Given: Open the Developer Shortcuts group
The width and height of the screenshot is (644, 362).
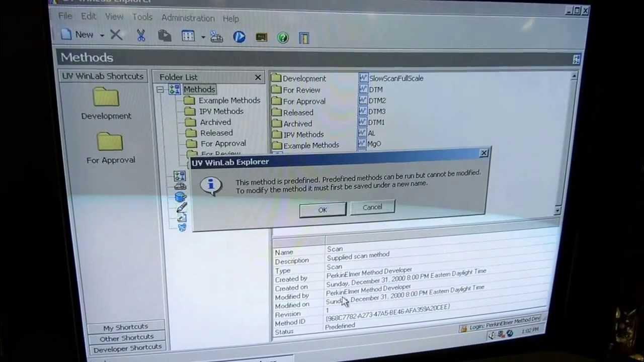Looking at the screenshot, I should [127, 347].
